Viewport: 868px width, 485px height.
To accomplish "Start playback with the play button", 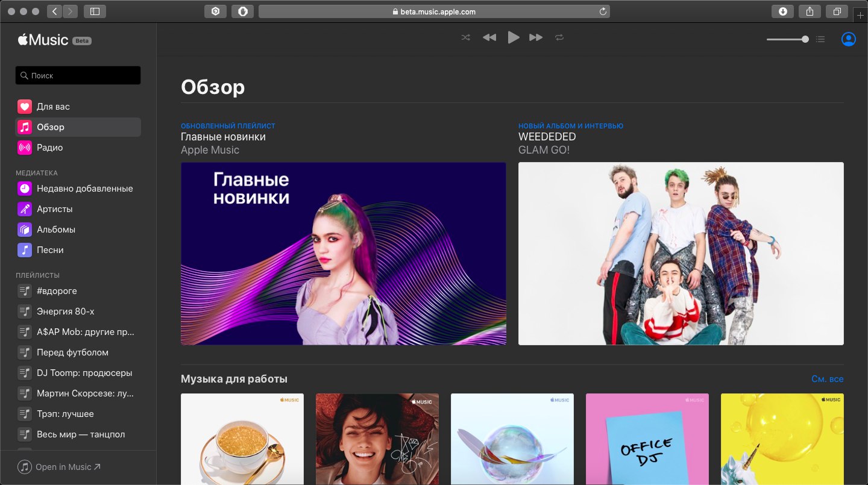I will point(513,37).
